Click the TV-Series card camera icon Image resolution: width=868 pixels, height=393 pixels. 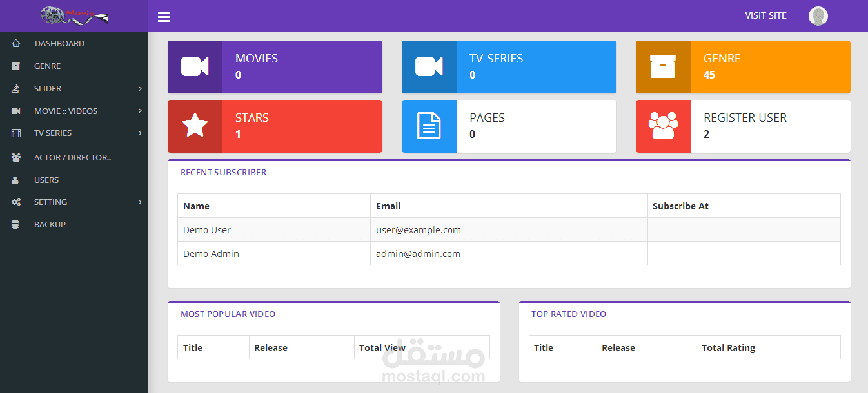(429, 67)
